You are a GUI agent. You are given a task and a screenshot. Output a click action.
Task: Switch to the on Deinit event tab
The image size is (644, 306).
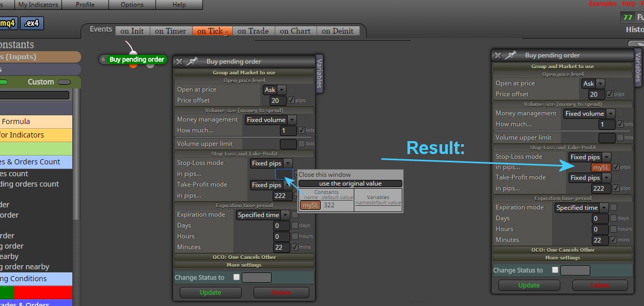tap(337, 31)
